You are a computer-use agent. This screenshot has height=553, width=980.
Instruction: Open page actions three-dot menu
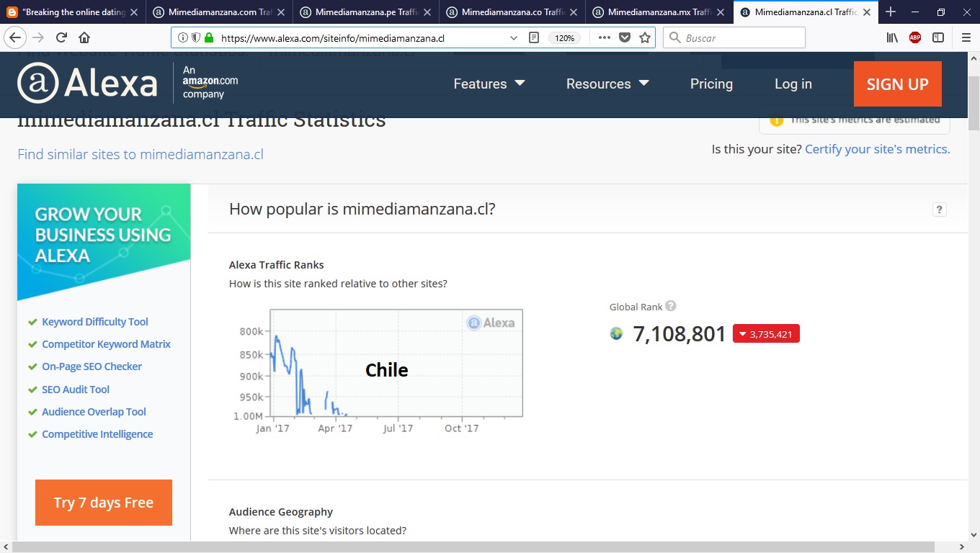click(605, 38)
